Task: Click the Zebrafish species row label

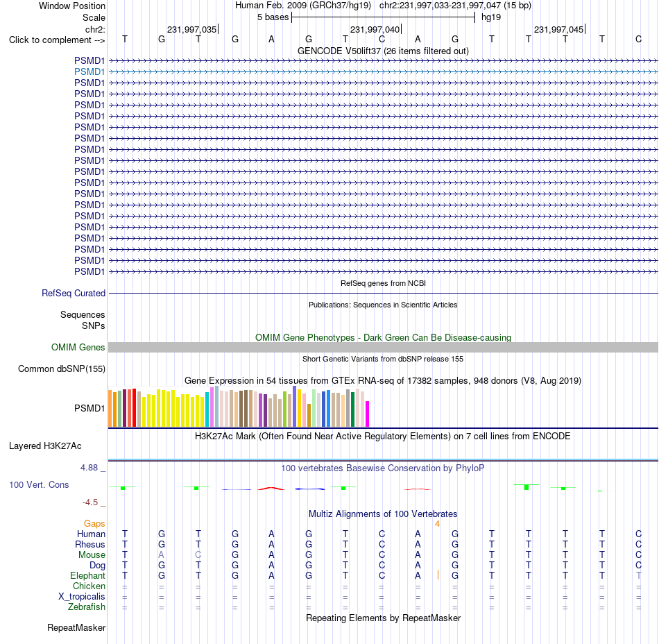Action: pyautogui.click(x=87, y=607)
